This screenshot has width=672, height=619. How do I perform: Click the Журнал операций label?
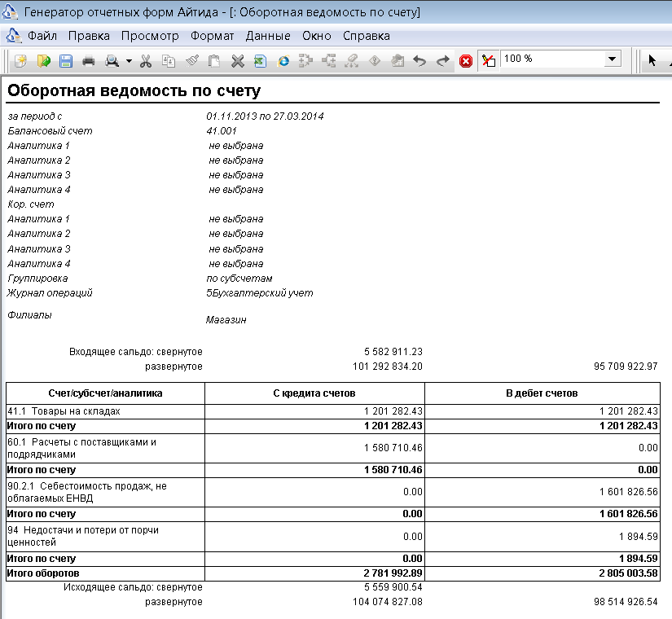[50, 293]
